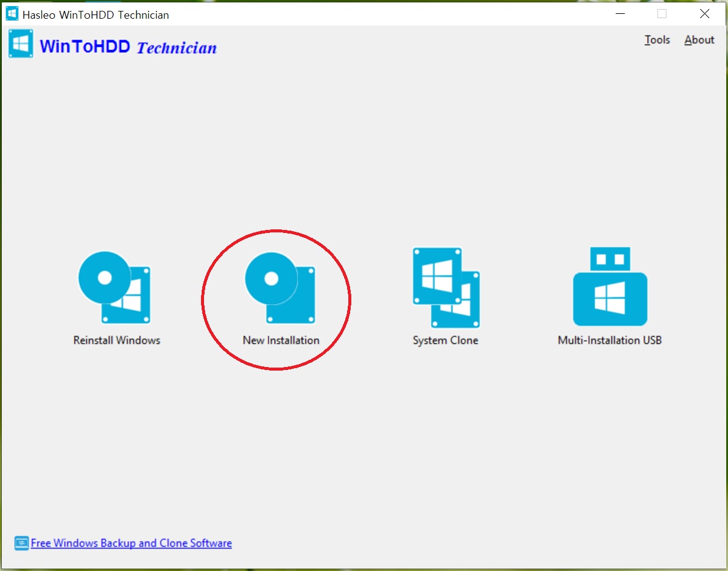Open the Multi-Installation USB drive icon
The height and width of the screenshot is (571, 728).
[610, 286]
